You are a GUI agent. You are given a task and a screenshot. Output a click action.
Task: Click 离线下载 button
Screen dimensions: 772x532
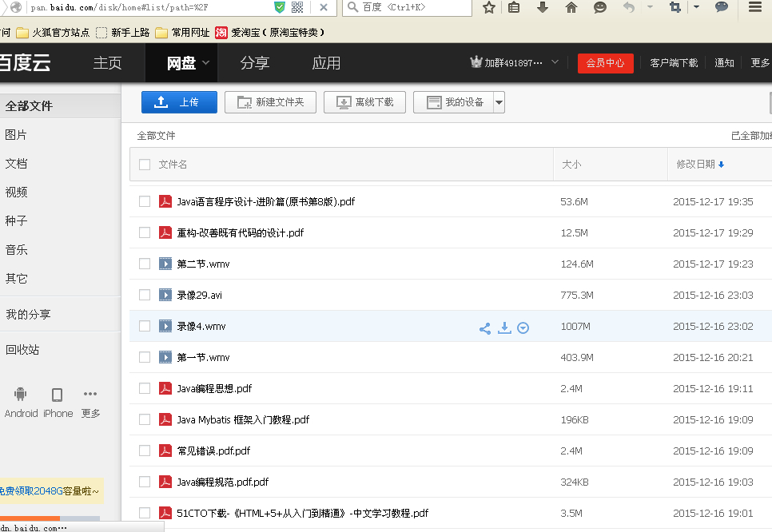pos(365,102)
